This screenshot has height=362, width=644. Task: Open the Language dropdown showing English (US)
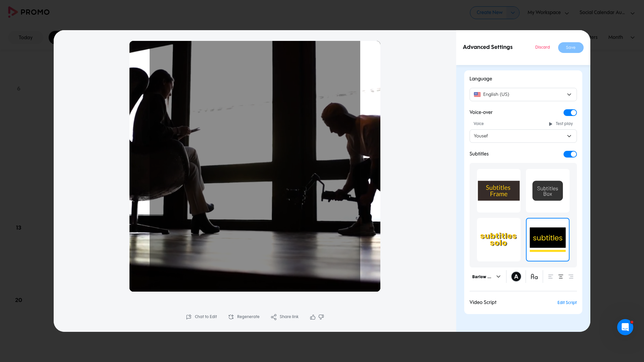tap(523, 94)
